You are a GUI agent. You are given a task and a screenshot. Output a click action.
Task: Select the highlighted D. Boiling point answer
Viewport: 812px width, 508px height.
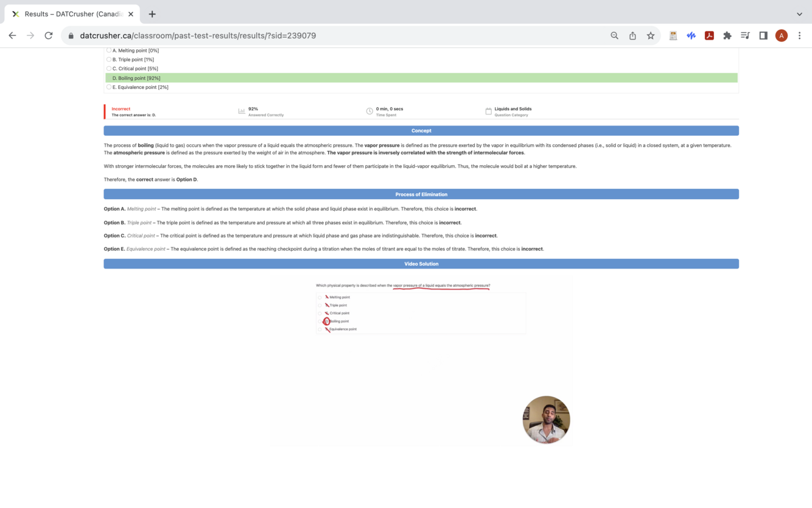[x=421, y=78]
